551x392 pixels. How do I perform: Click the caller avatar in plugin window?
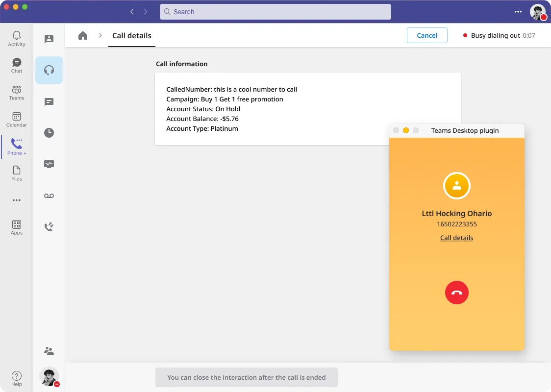(456, 186)
